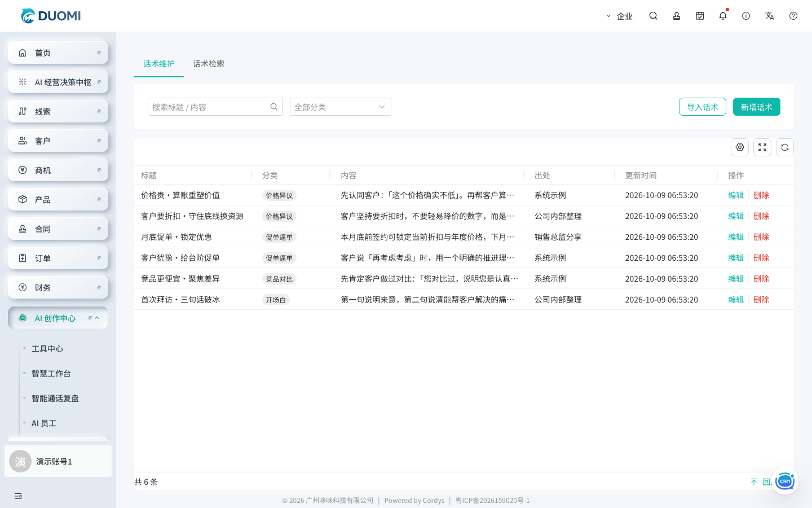
Task: Click the stamp icon in top header
Action: [x=677, y=16]
